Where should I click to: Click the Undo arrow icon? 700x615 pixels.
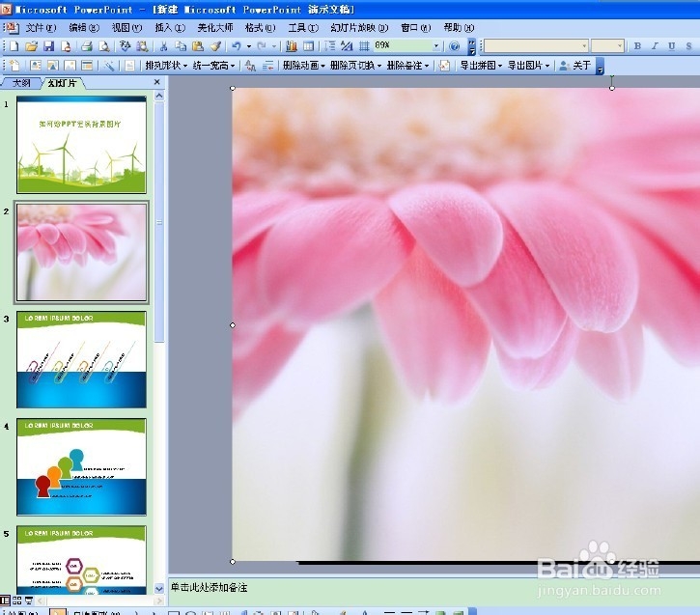[x=237, y=46]
